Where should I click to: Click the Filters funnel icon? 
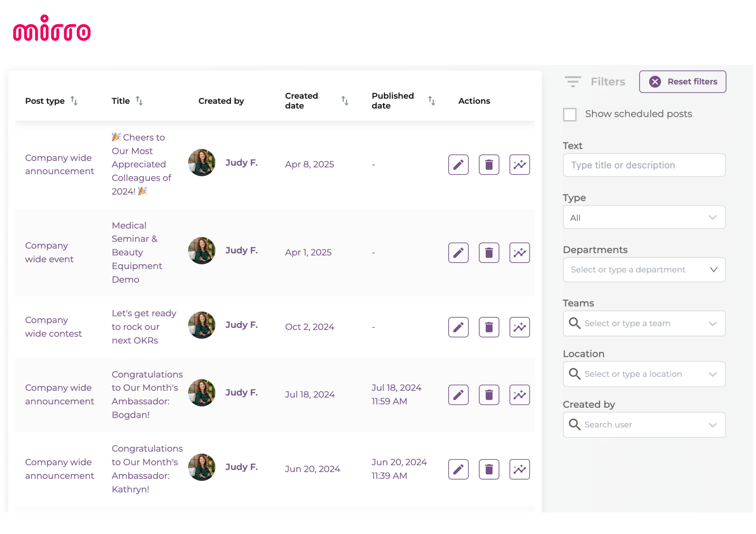pyautogui.click(x=573, y=82)
